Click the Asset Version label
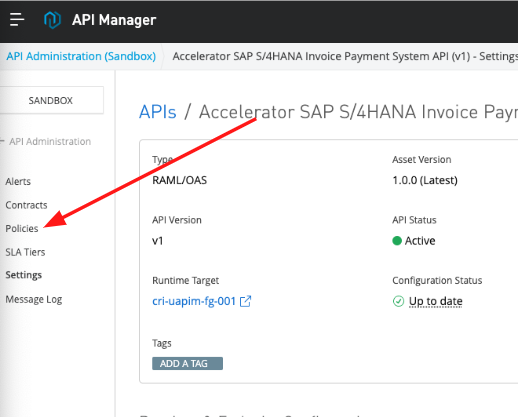521x417 pixels. pyautogui.click(x=422, y=160)
